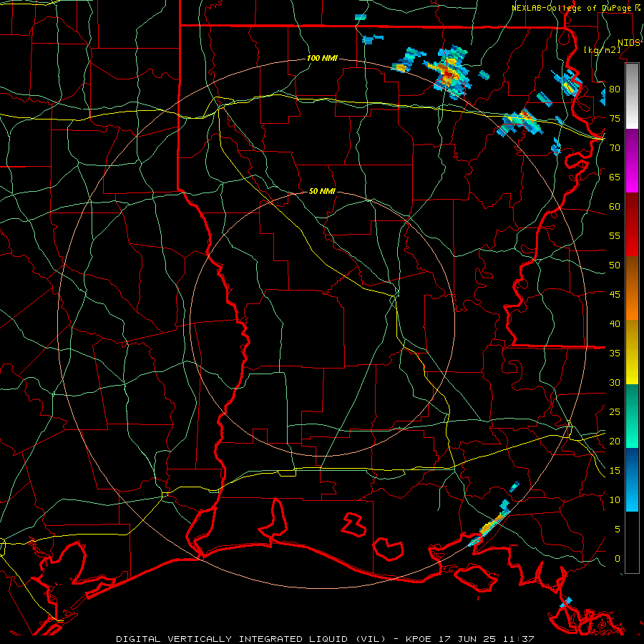Select the blue-cyan legend segment
This screenshot has width=644, height=644.
632,479
